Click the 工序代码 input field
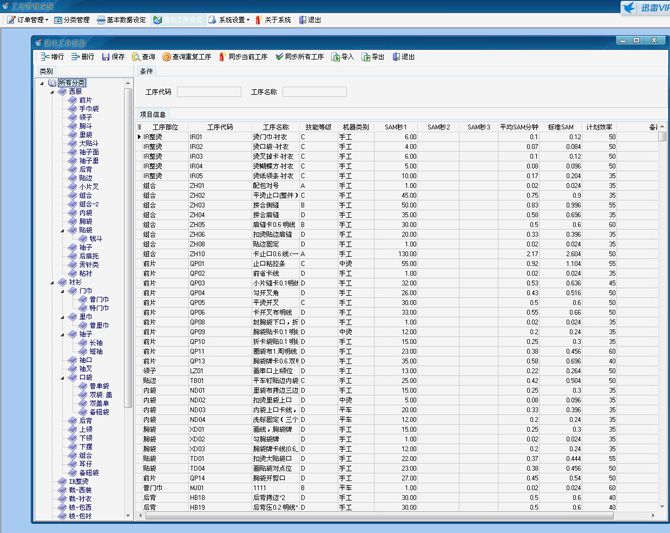Image resolution: width=670 pixels, height=533 pixels. (209, 92)
